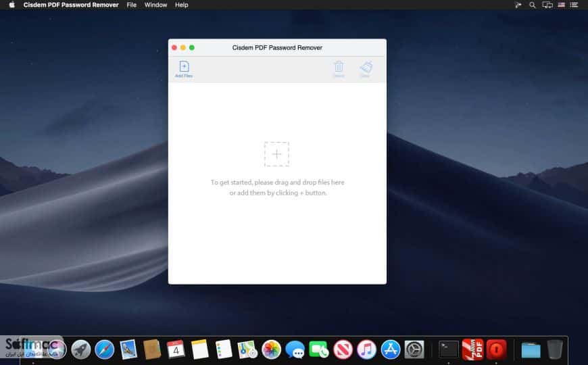Open the File menu
This screenshot has height=365, width=588.
(132, 5)
